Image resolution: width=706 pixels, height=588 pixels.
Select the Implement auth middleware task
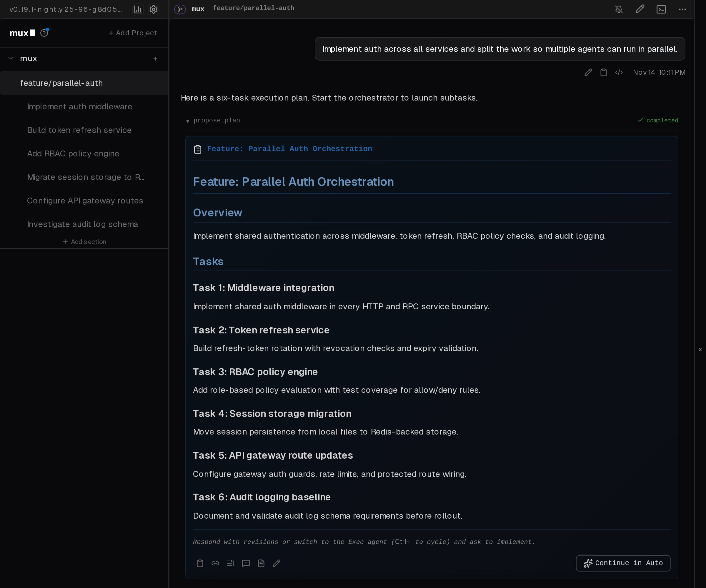(x=79, y=106)
